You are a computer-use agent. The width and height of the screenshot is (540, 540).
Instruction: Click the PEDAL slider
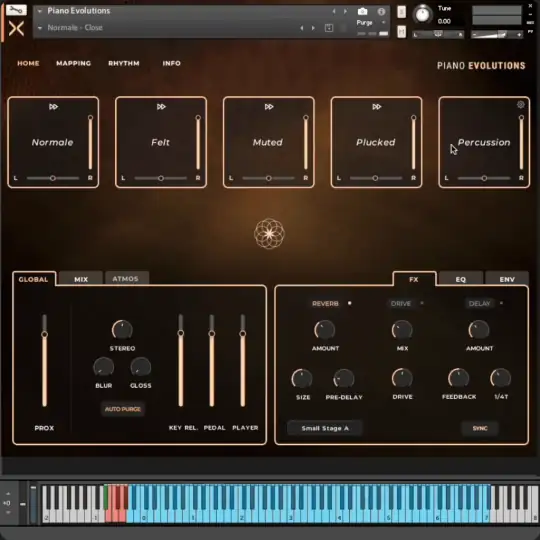(212, 361)
